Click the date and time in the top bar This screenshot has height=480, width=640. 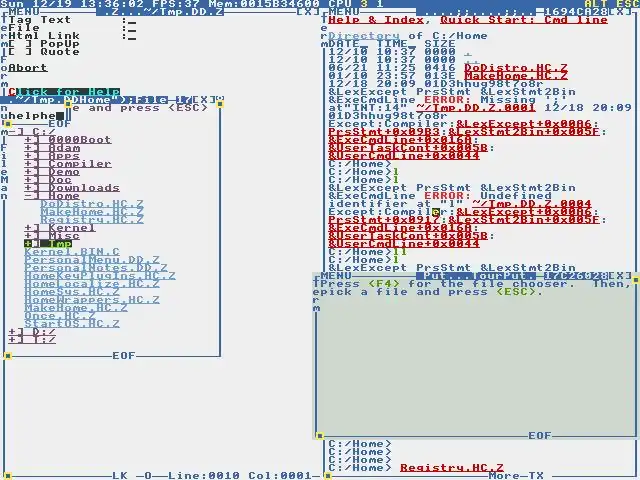[x=72, y=4]
